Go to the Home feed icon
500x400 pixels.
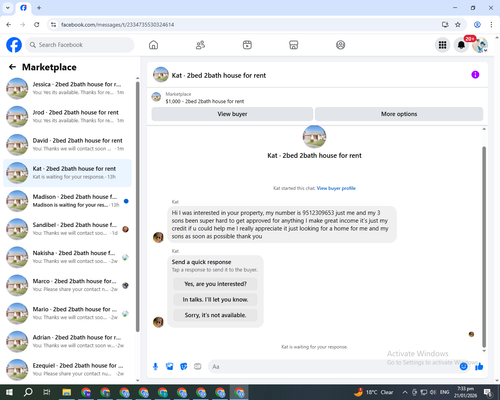pyautogui.click(x=153, y=45)
